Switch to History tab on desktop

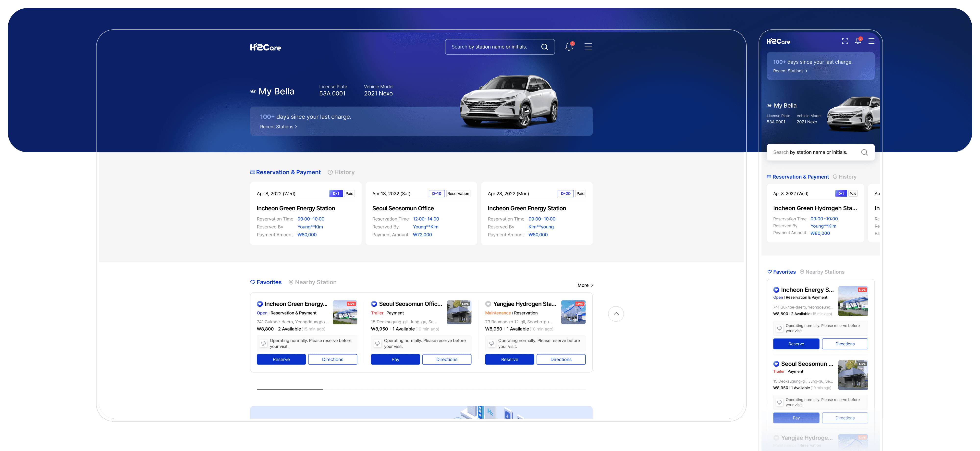pyautogui.click(x=341, y=172)
